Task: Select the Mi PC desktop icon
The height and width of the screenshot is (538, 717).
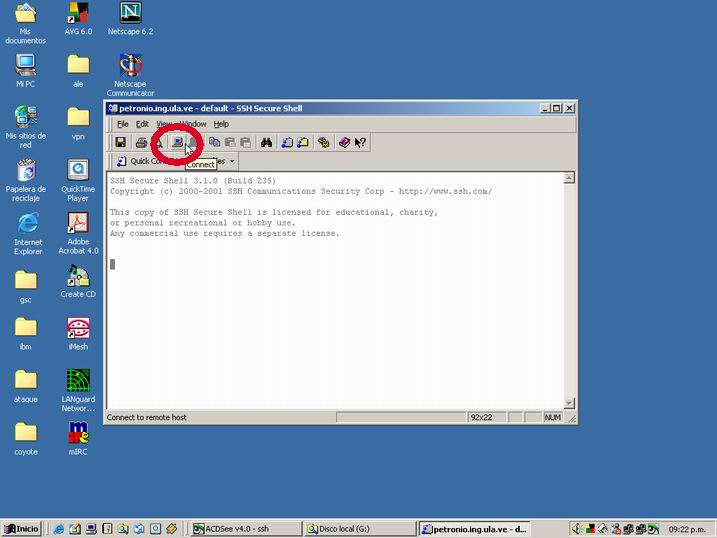Action: 26,71
